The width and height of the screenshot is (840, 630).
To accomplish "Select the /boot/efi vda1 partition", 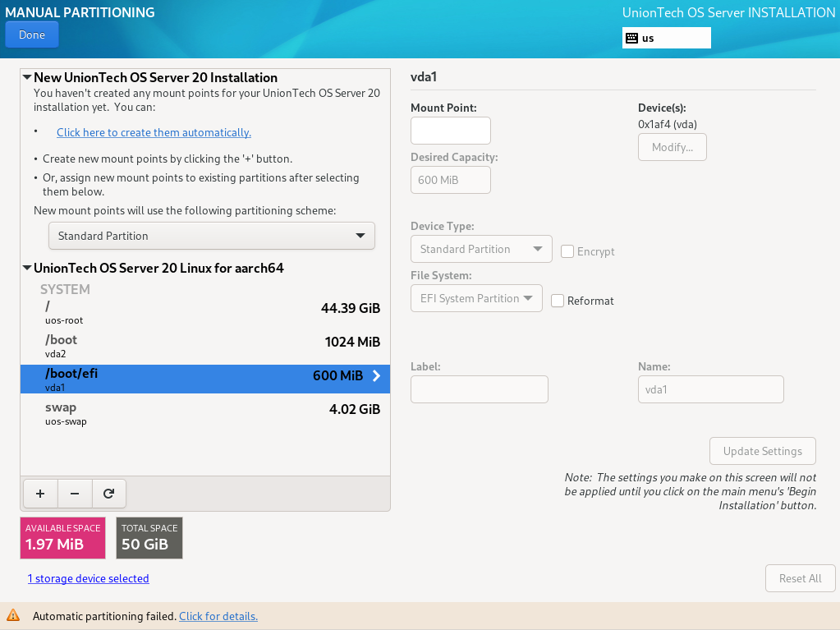I will (x=205, y=379).
